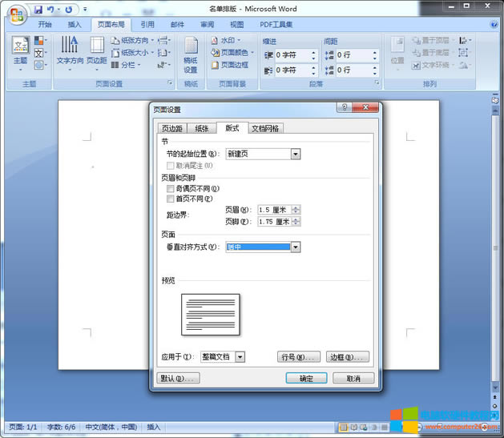Enable the 奇偶页不同 checkbox
504x438 pixels.
pyautogui.click(x=170, y=189)
